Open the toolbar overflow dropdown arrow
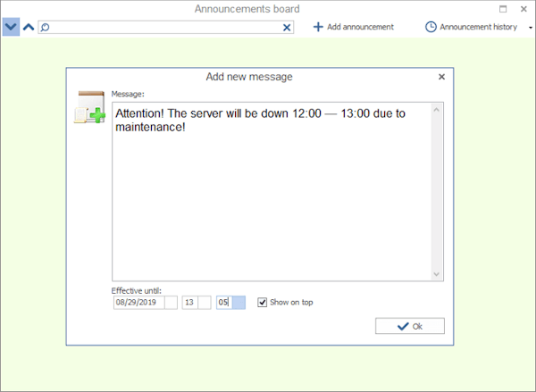 coord(531,28)
